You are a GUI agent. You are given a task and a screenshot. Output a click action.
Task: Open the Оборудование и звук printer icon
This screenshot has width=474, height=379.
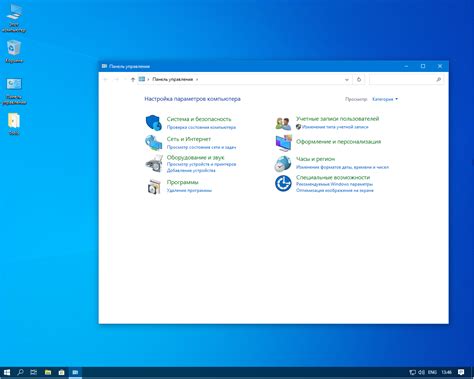pos(154,164)
